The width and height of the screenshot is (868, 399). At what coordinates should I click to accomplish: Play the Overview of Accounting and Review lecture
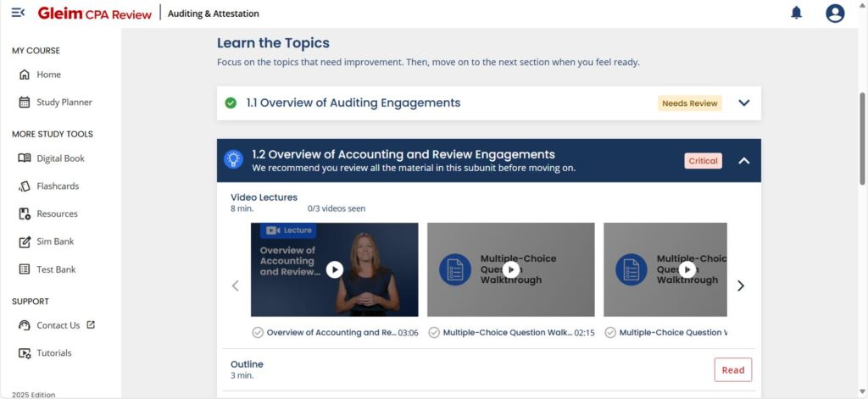334,269
